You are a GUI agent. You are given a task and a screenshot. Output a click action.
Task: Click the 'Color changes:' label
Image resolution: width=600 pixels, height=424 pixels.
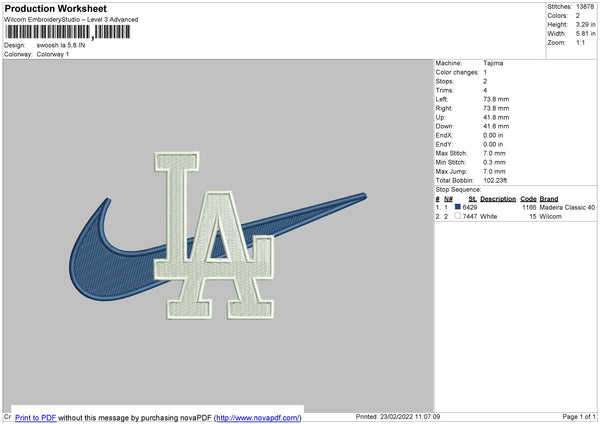click(x=457, y=72)
